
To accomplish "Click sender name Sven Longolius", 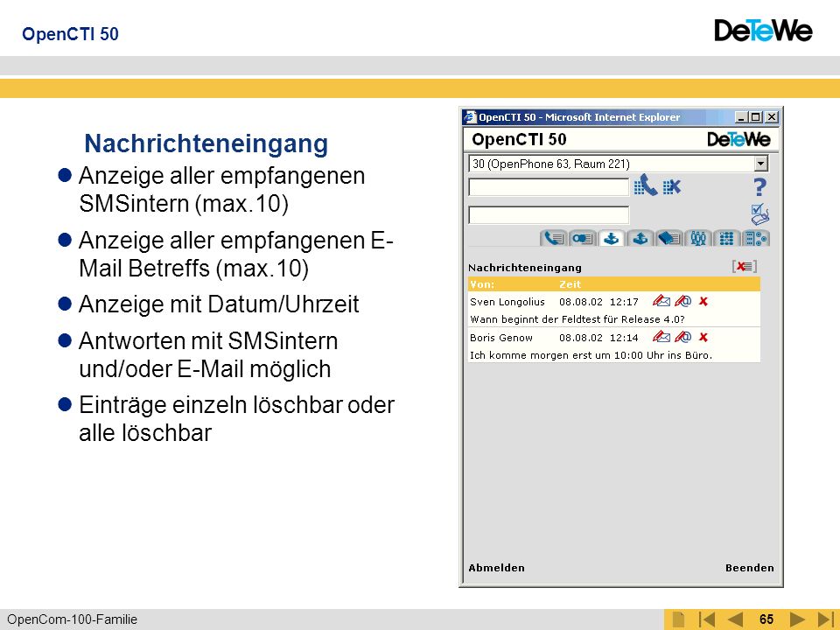I will [507, 302].
